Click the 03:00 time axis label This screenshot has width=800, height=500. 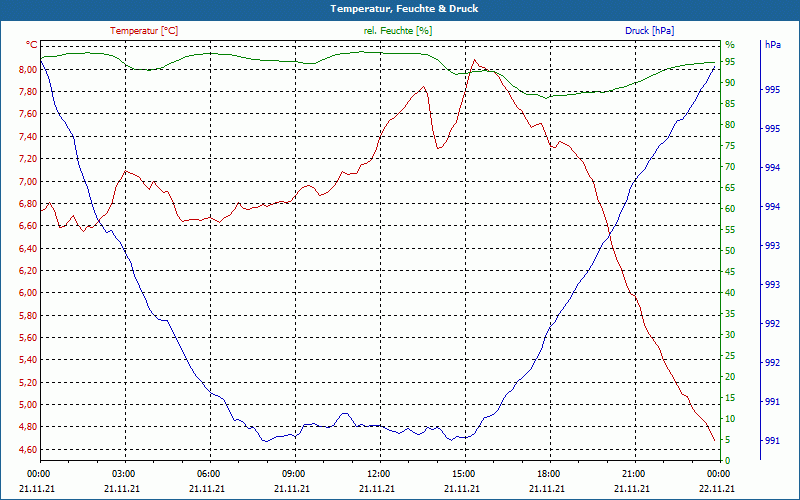[x=122, y=474]
